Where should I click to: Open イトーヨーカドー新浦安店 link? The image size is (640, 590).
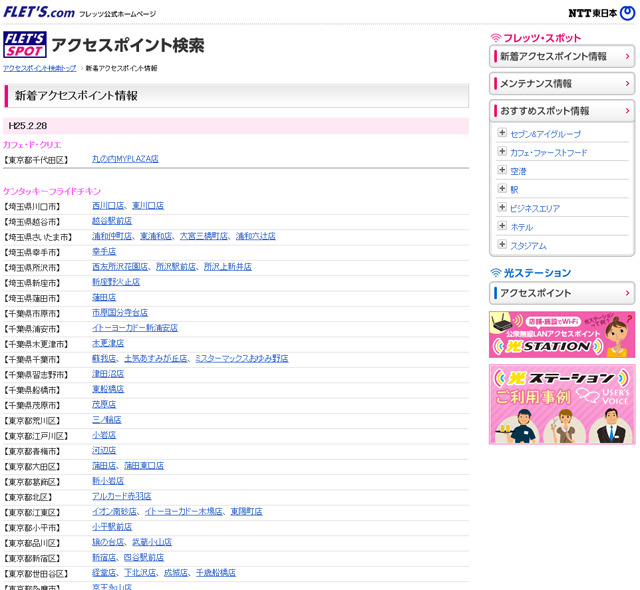coord(135,328)
